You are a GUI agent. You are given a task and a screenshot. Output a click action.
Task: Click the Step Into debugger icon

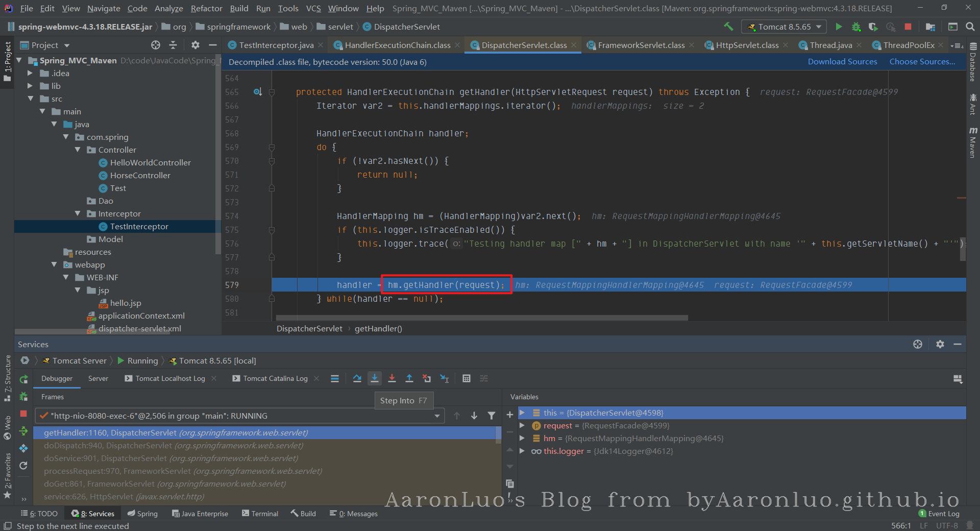click(x=375, y=378)
